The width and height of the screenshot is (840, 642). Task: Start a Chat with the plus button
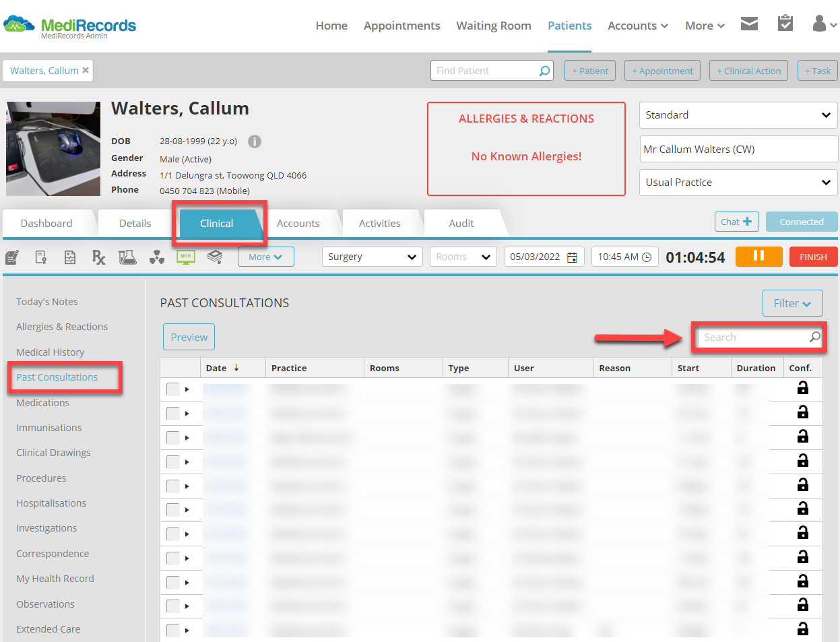click(x=736, y=222)
